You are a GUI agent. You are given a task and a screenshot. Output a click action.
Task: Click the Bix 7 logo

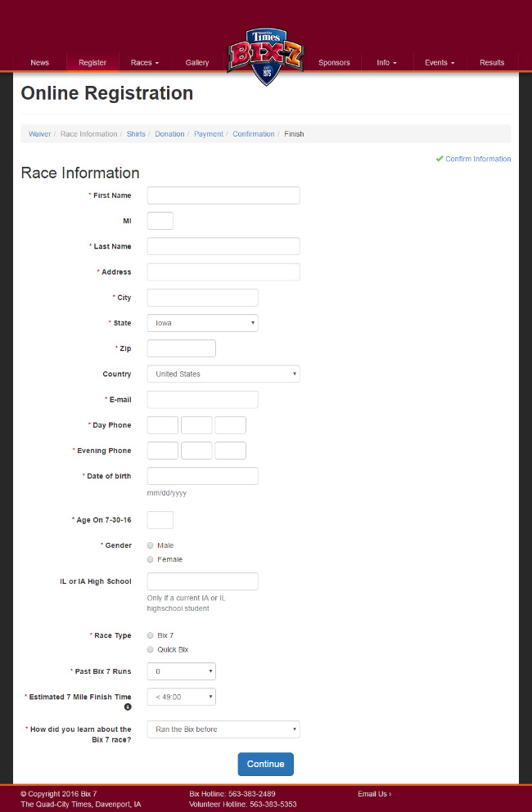[x=265, y=56]
